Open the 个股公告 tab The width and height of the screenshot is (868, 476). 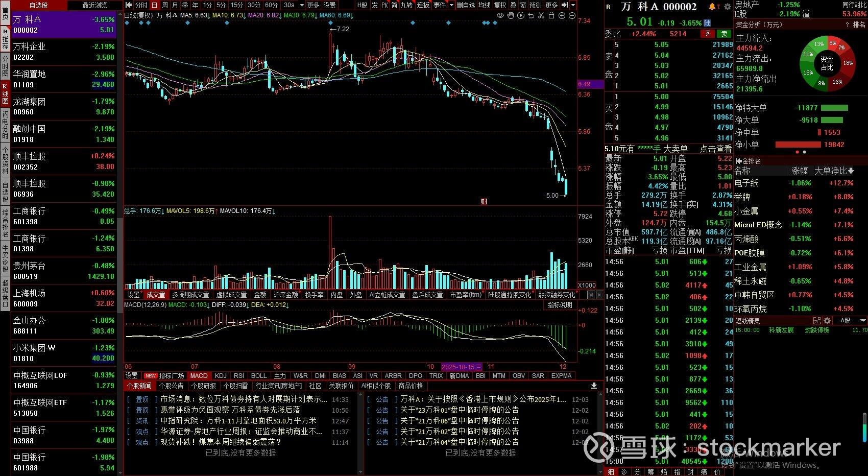tap(171, 386)
